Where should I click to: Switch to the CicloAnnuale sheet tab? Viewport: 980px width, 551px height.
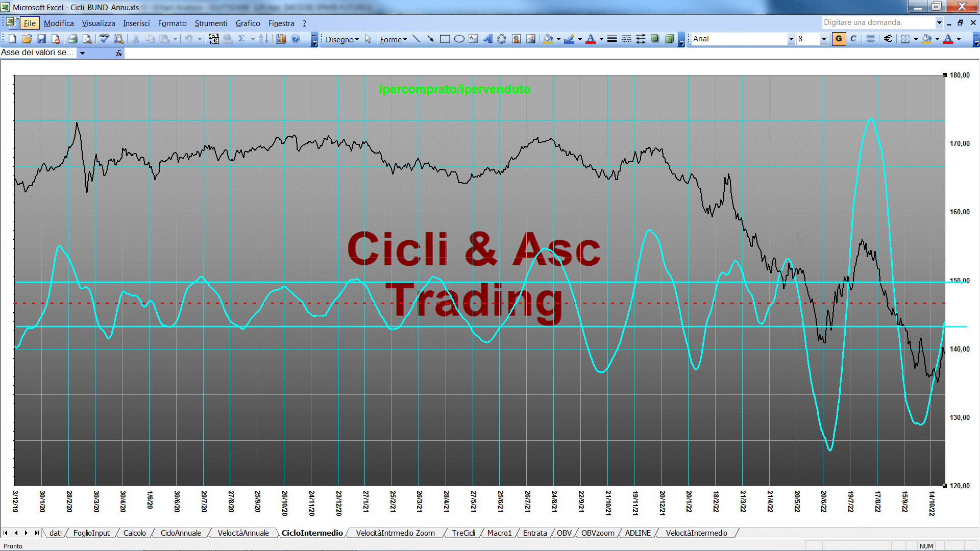pos(181,533)
